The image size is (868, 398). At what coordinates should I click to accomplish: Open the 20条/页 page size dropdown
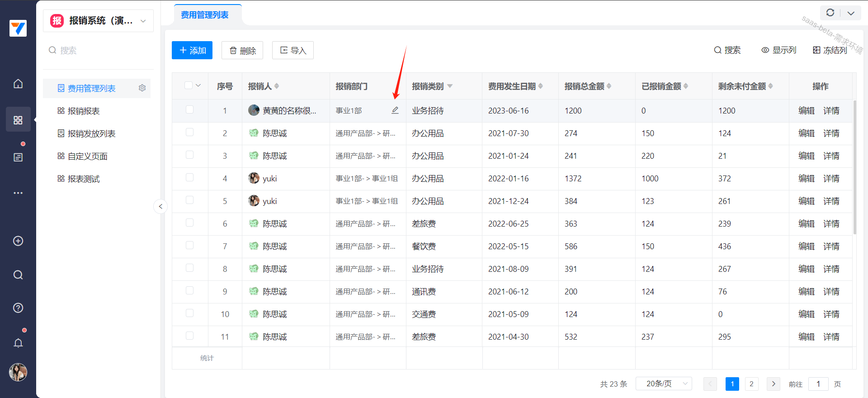click(663, 384)
